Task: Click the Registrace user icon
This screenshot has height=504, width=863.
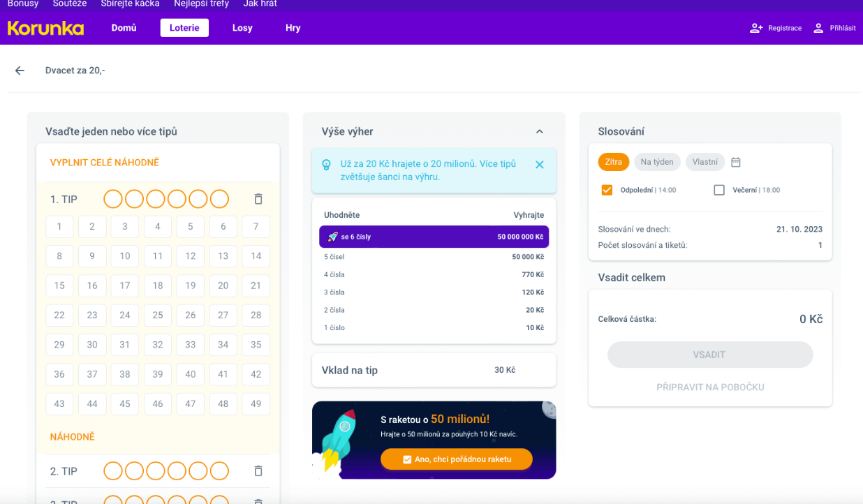Action: point(756,28)
